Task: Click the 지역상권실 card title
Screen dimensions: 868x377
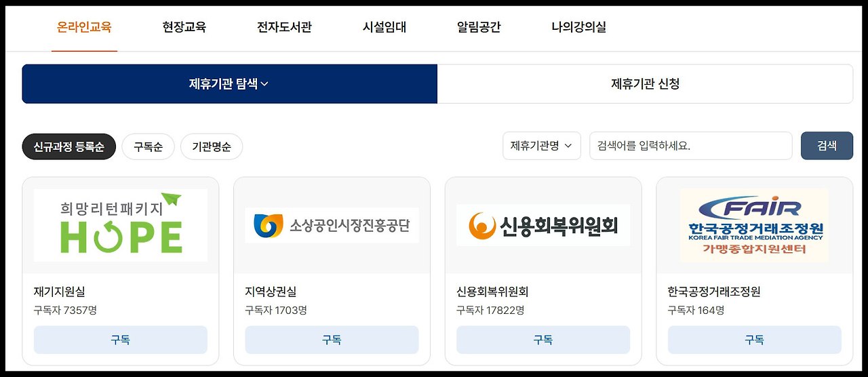Action: tap(271, 292)
